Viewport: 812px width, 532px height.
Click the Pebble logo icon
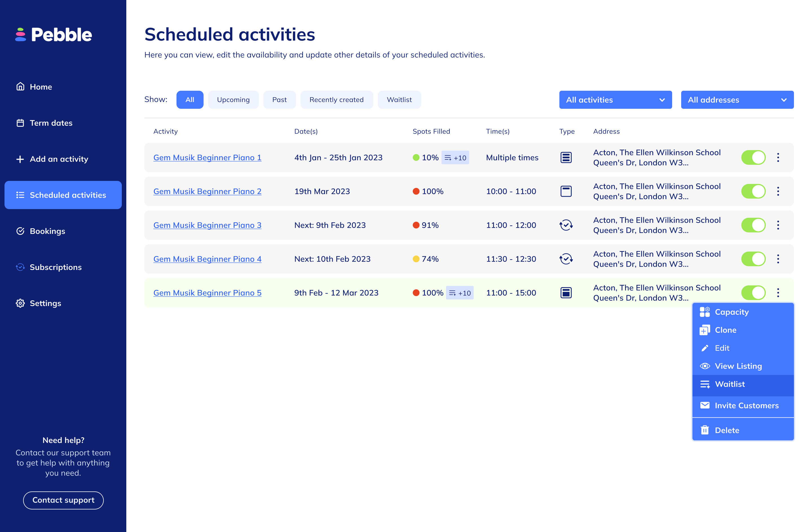tap(21, 35)
